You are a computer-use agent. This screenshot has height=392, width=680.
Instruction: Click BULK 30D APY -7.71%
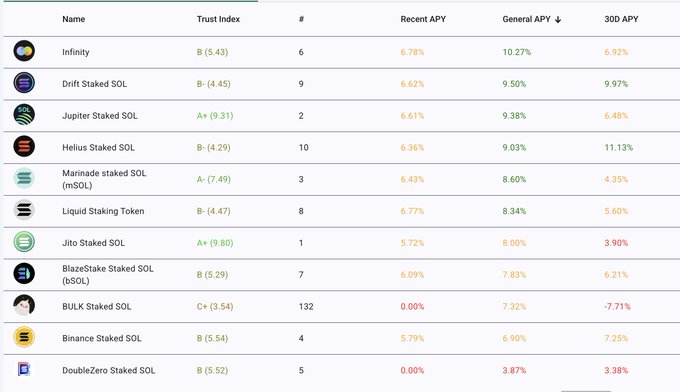[618, 307]
